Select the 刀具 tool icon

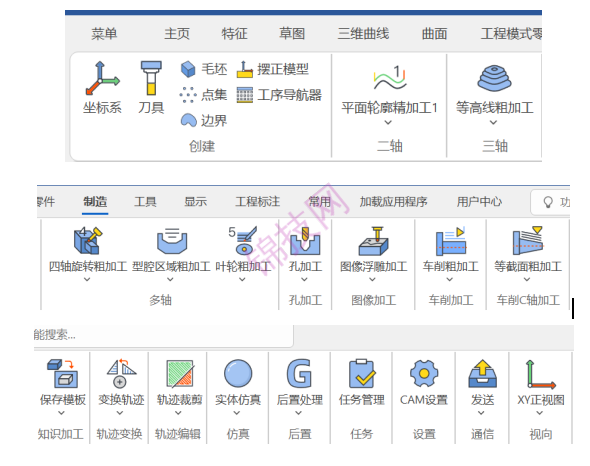(151, 78)
